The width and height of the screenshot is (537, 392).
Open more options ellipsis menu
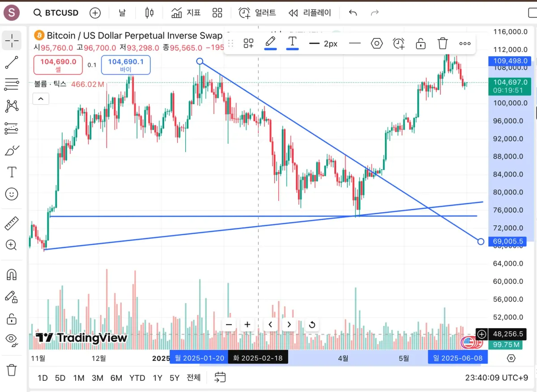465,43
